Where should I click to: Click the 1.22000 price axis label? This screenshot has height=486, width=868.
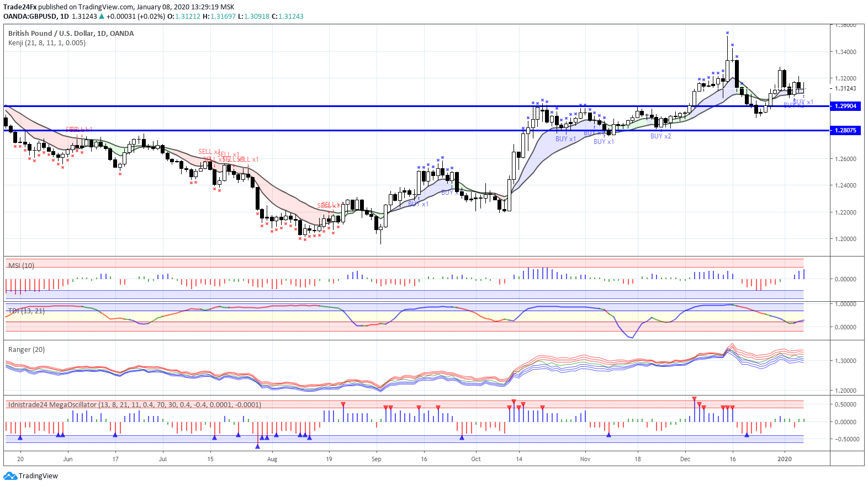coord(845,212)
